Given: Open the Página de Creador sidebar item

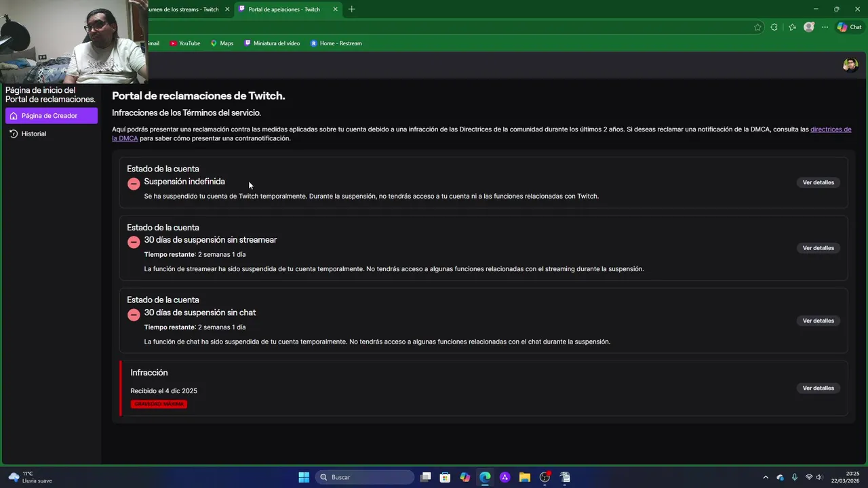Looking at the screenshot, I should (52, 116).
